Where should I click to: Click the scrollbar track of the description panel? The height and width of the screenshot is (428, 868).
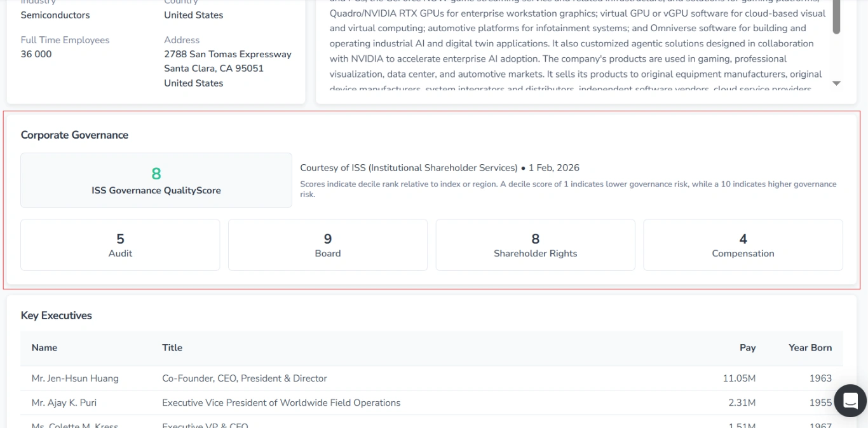(836, 51)
